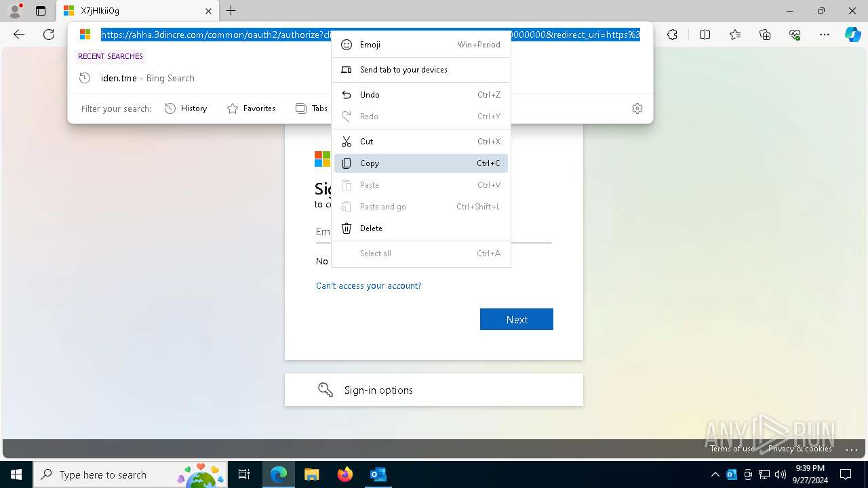The height and width of the screenshot is (488, 868).
Task: Click the taskbar search box
Action: 131,474
